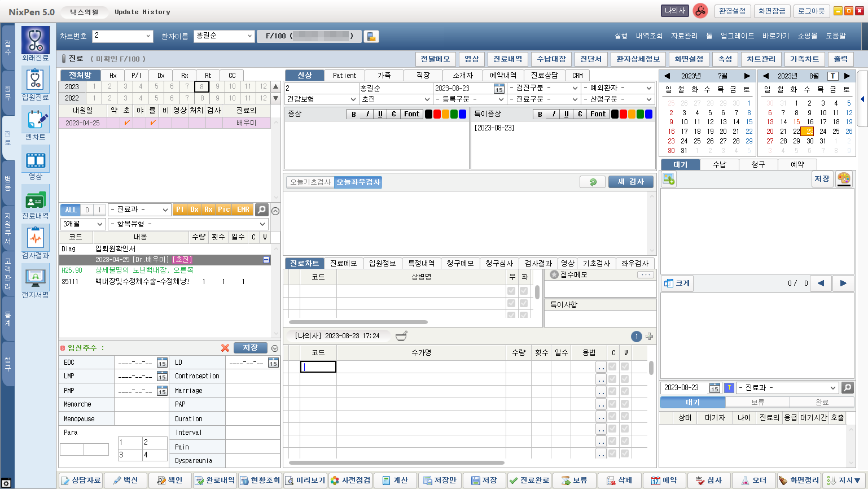
Task: Toggle the 우 checkbox in first diagnosis row
Action: click(x=511, y=291)
